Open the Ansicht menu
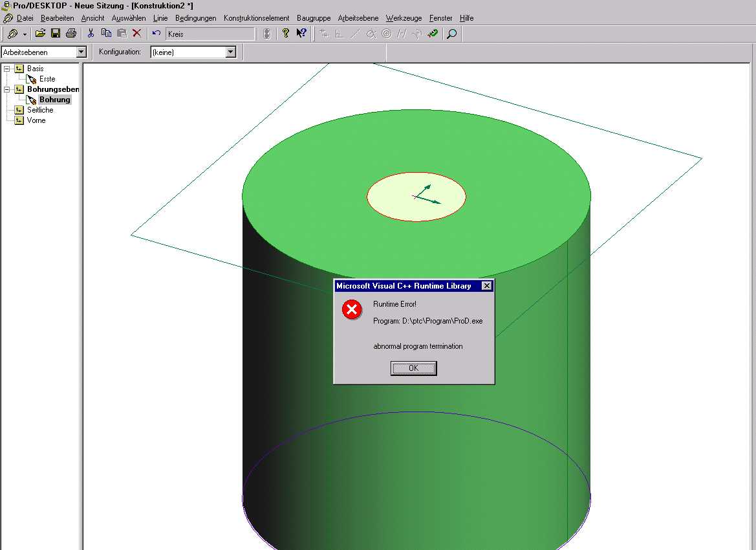756x550 pixels. point(92,18)
